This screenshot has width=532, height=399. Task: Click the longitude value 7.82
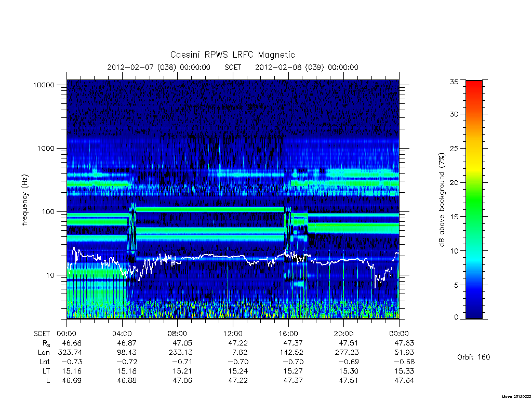240,353
